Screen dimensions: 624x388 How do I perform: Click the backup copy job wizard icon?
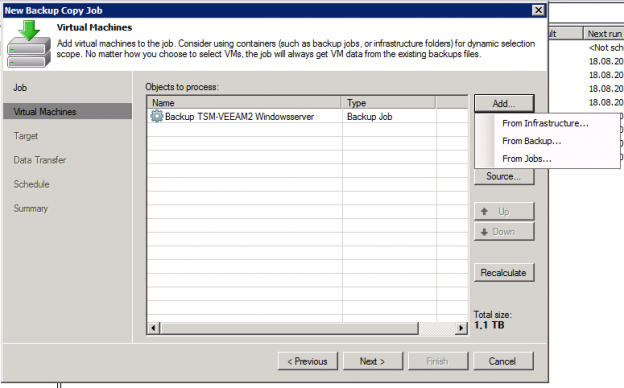(x=29, y=44)
